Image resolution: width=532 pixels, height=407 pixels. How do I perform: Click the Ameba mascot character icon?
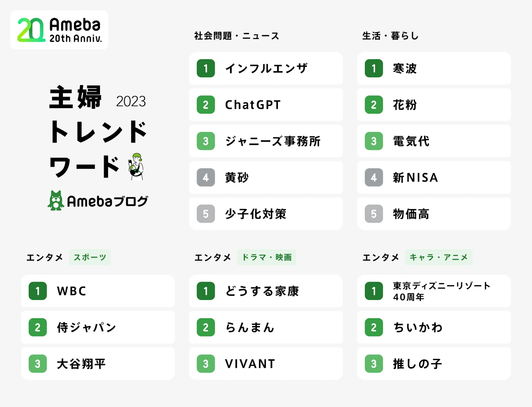pos(56,200)
